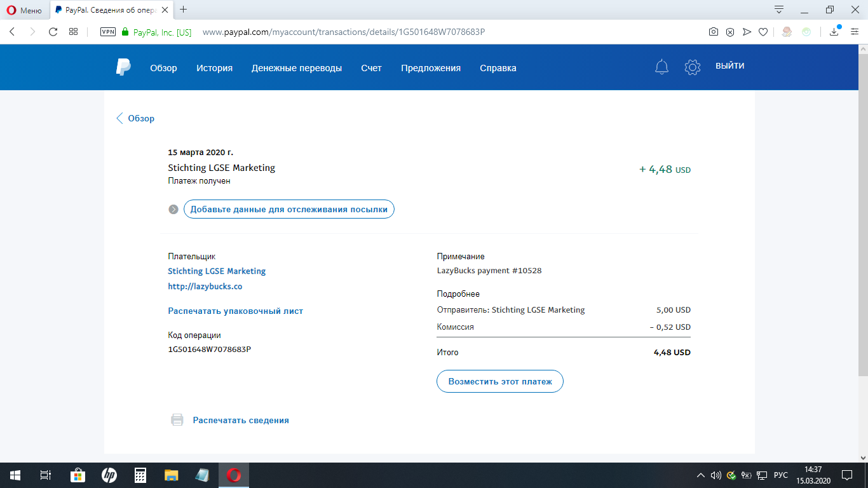Open the Action Center notification icon
Screen dimensions: 868x488
[847, 475]
